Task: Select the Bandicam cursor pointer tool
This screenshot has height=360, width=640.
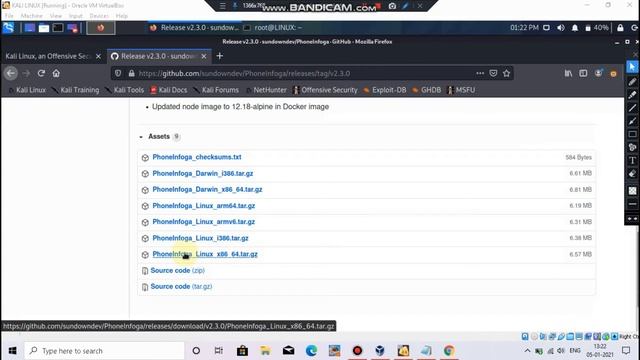Action: point(632,67)
